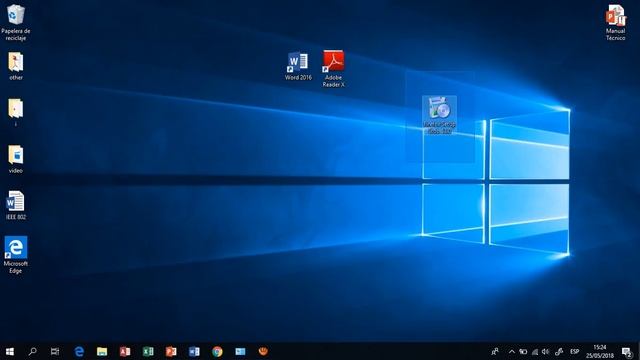Launch Word from the taskbar
640x360 pixels.
point(194,351)
